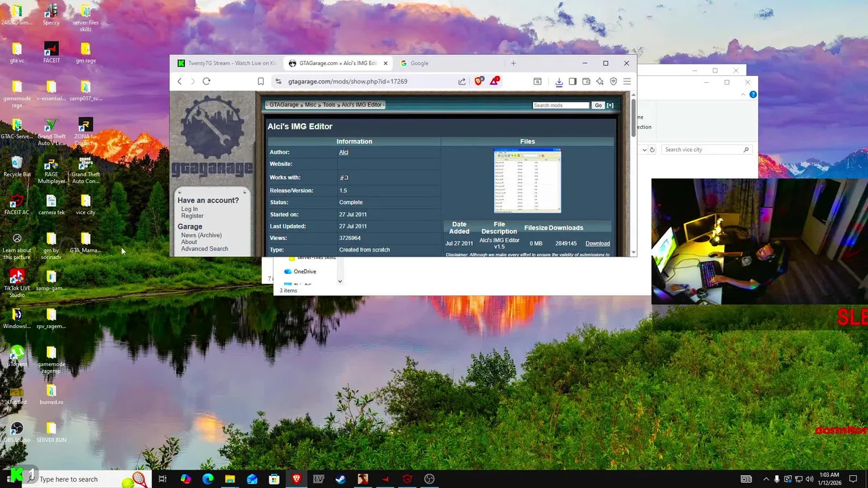This screenshot has height=488, width=868.
Task: Click the VPN shield icon in the toolbar
Action: pos(613,81)
